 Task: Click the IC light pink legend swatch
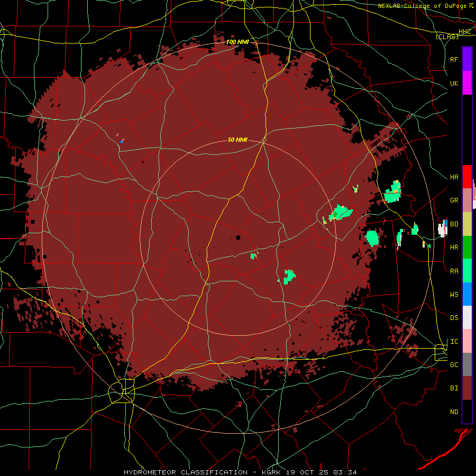tap(467, 341)
